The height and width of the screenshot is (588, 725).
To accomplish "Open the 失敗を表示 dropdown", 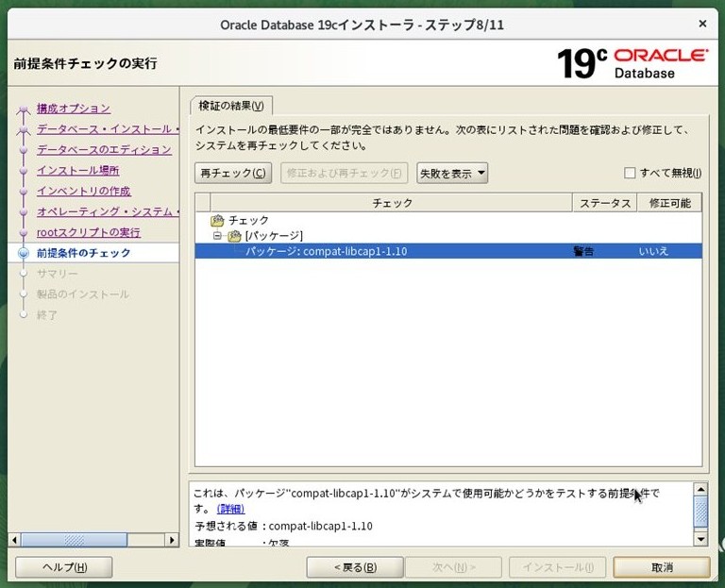I will pyautogui.click(x=452, y=173).
